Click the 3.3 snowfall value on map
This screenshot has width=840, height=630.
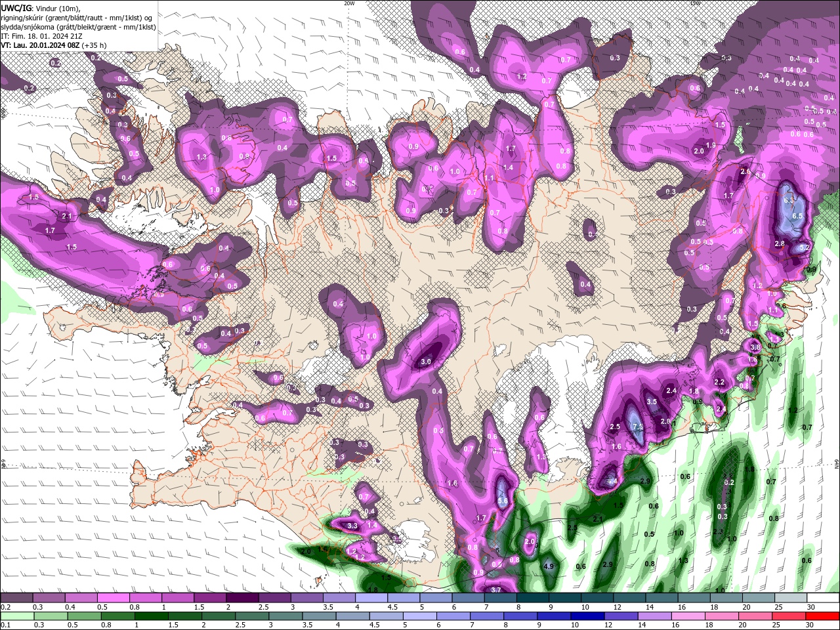(x=352, y=526)
